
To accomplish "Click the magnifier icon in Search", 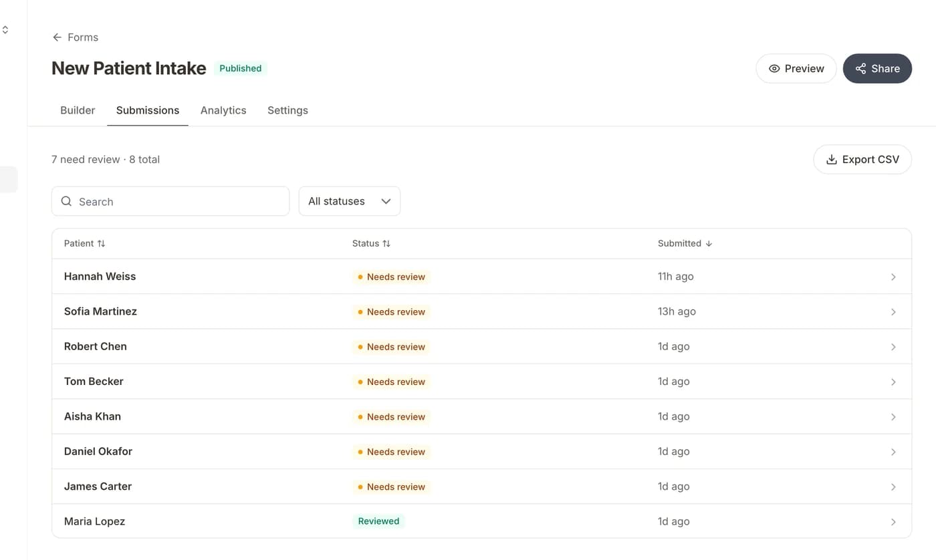I will pos(66,201).
